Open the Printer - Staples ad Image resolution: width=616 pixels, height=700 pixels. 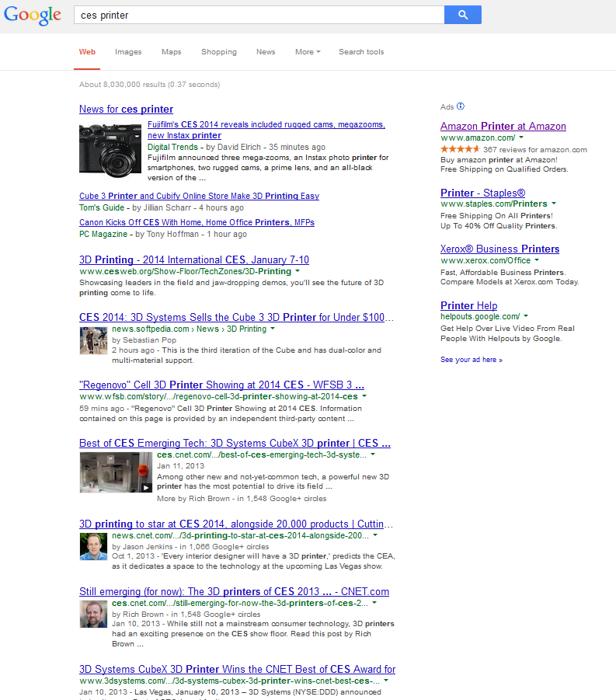(x=482, y=193)
